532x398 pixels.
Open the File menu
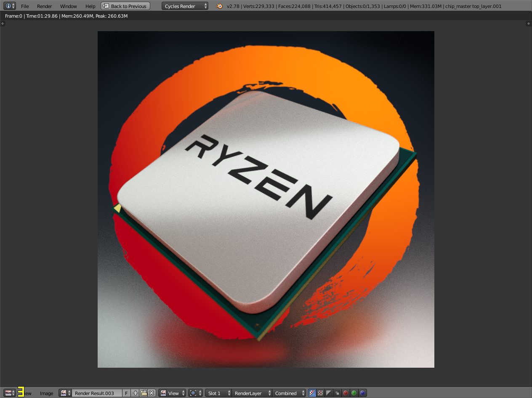pos(25,6)
